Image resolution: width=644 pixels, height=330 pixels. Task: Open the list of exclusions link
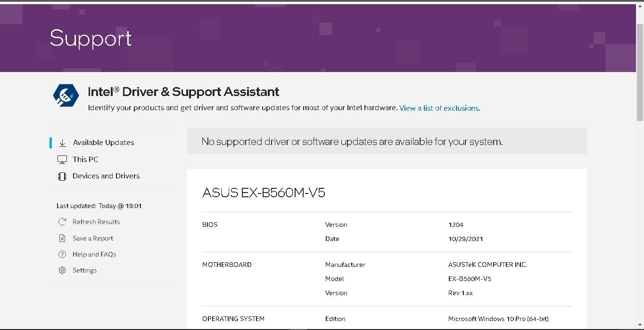pyautogui.click(x=439, y=108)
